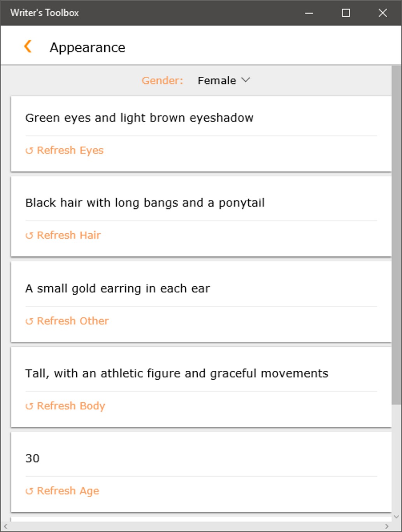The height and width of the screenshot is (532, 402).
Task: Maximize the Writer's Toolbox window
Action: click(x=346, y=13)
